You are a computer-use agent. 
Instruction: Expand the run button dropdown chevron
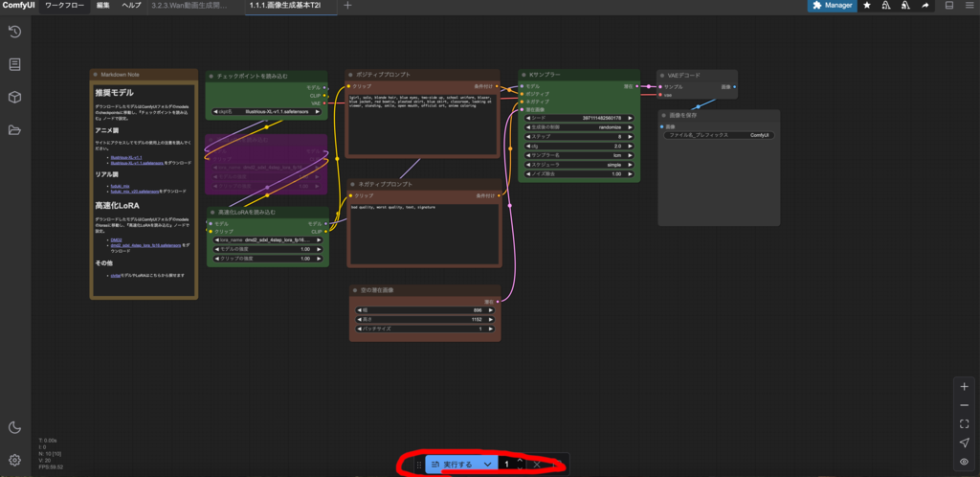click(487, 465)
